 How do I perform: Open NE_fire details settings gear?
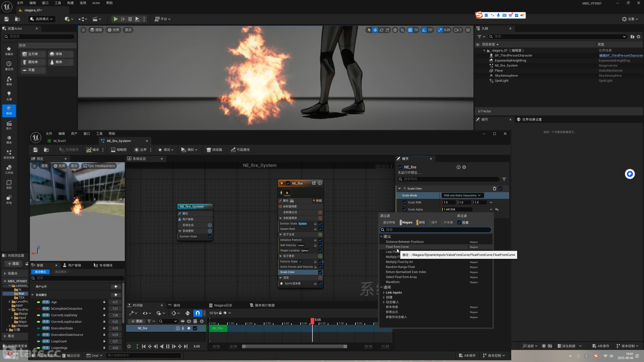click(x=464, y=167)
